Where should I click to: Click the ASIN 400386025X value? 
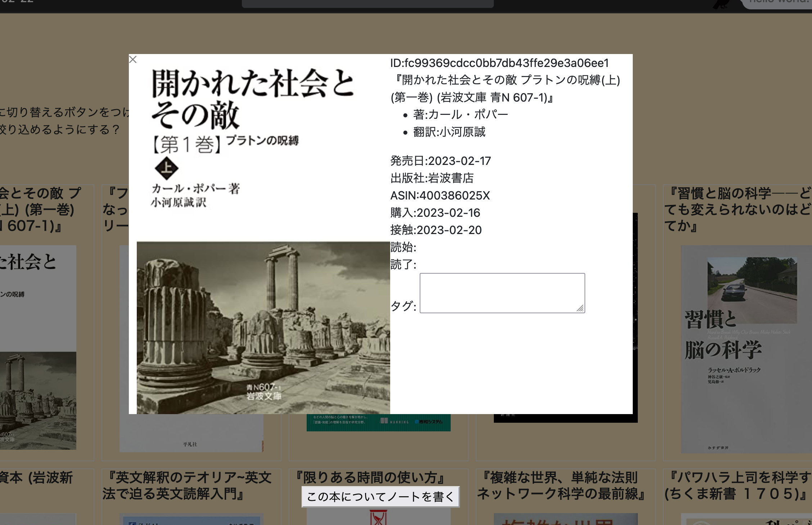(x=440, y=196)
